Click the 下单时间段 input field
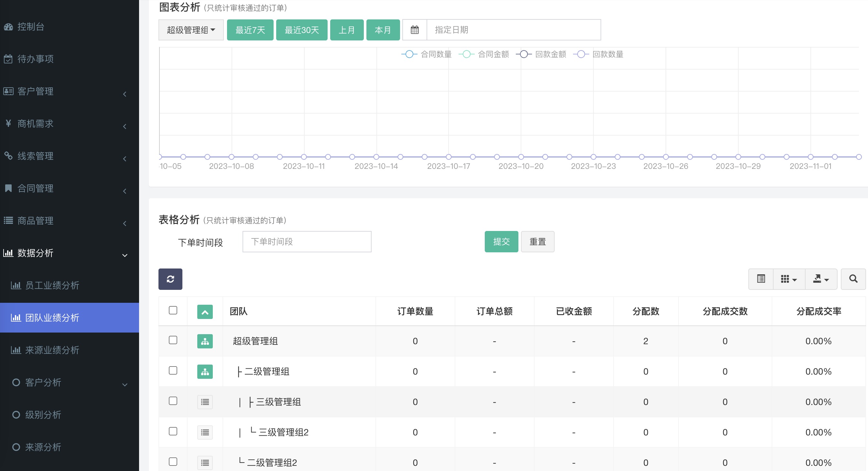The height and width of the screenshot is (471, 868). coord(307,242)
